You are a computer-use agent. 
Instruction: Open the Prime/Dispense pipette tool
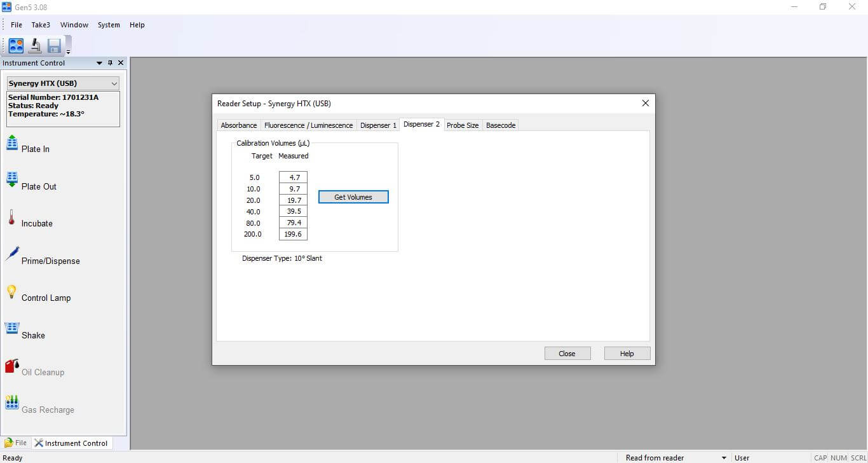pos(12,254)
